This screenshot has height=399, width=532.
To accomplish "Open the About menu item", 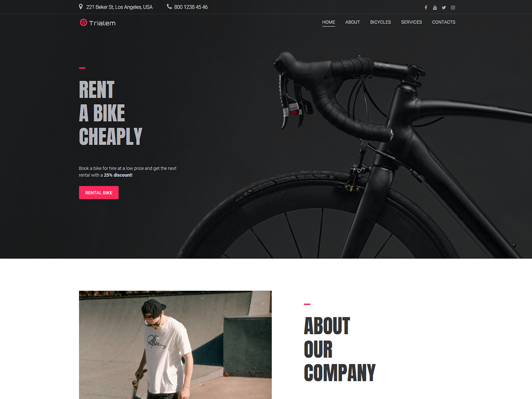I will [352, 22].
